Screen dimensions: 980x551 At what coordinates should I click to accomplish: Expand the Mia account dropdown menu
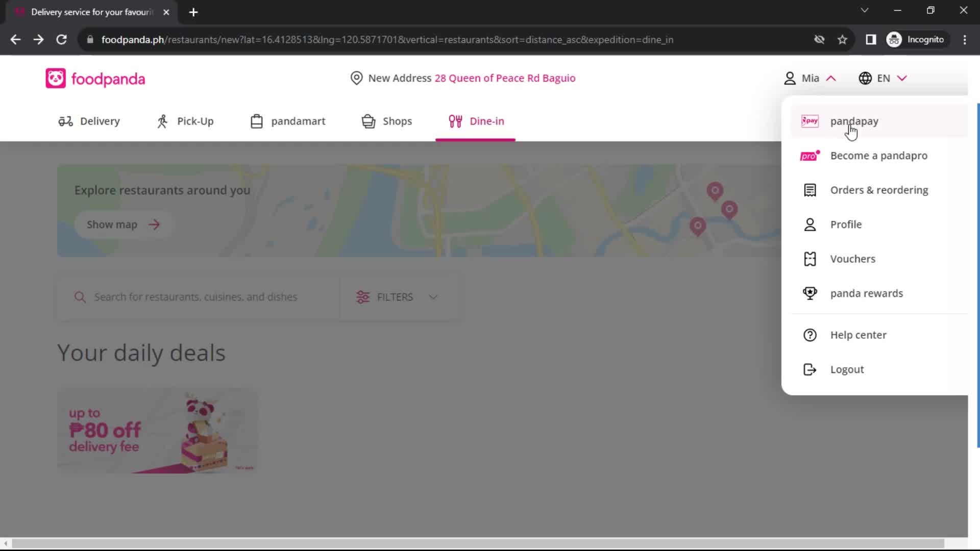(x=810, y=78)
